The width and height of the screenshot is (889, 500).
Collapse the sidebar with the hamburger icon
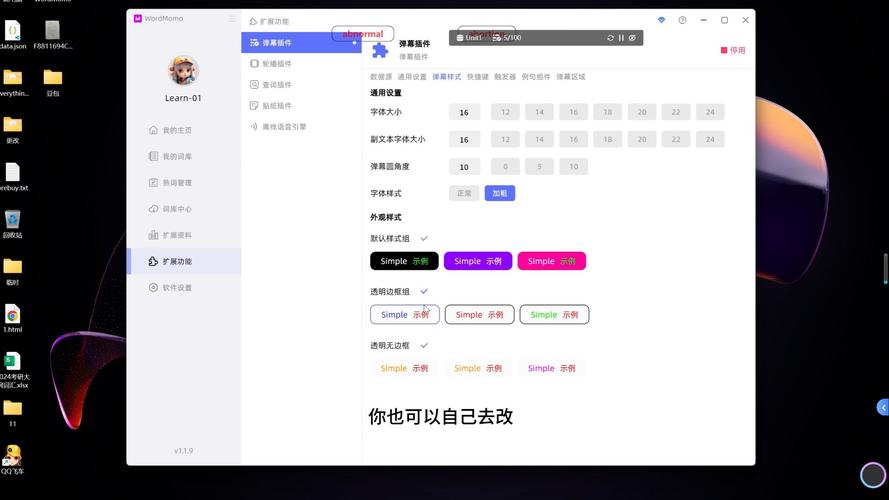[233, 19]
